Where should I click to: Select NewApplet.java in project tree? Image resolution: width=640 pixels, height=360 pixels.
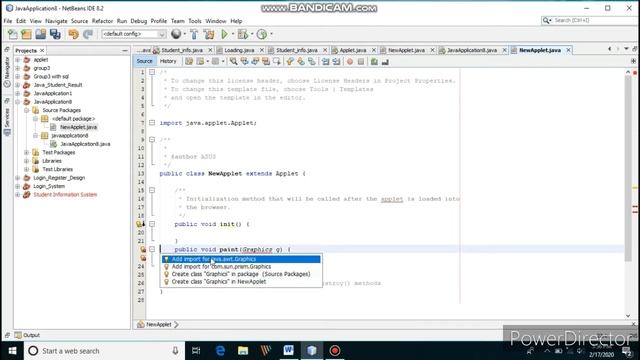click(x=78, y=127)
